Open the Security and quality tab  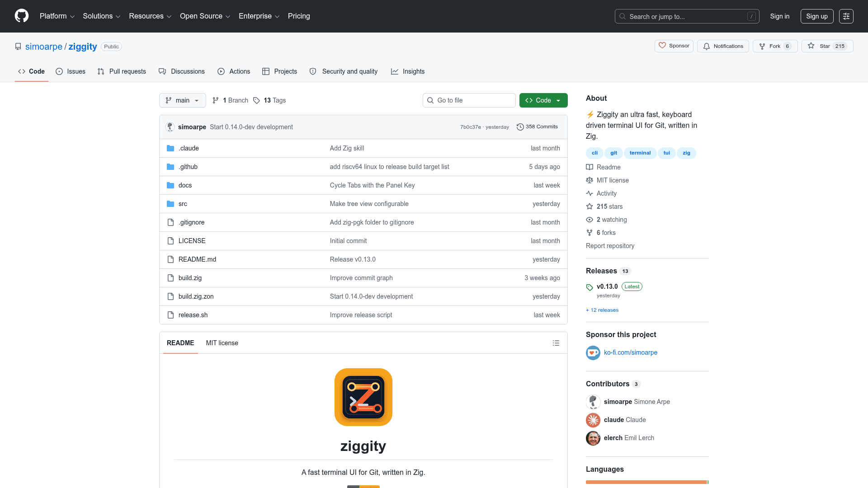[x=344, y=71]
